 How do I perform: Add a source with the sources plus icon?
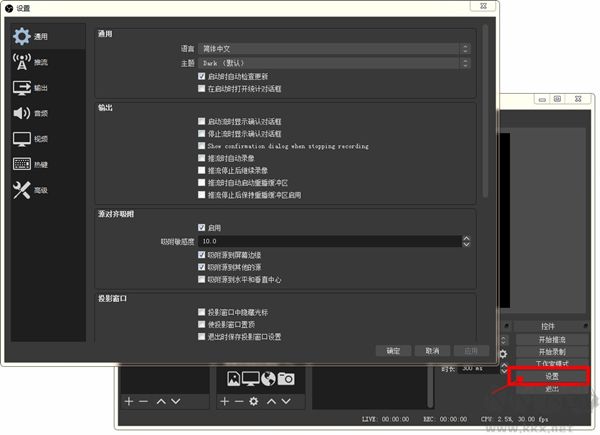click(x=225, y=401)
